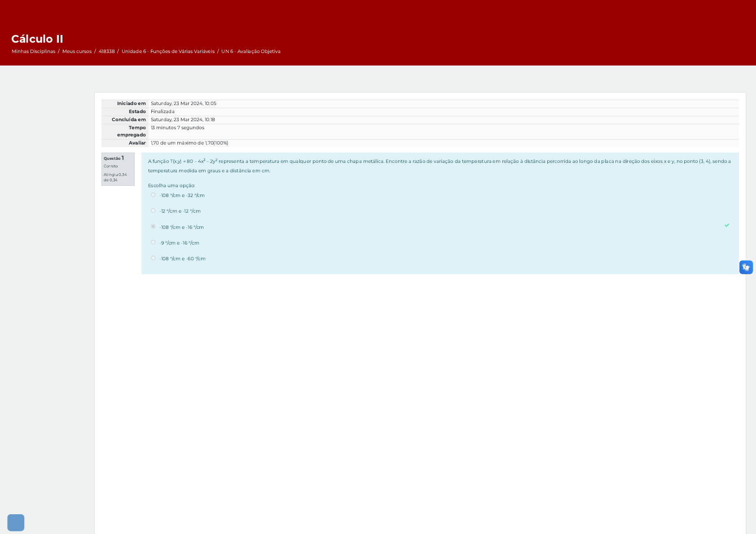
Task: Open the VLibras sign language accessibility widget
Action: [746, 267]
